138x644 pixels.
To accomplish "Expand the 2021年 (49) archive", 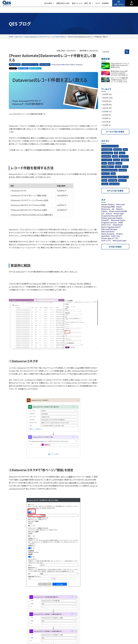I will [x=106, y=108].
